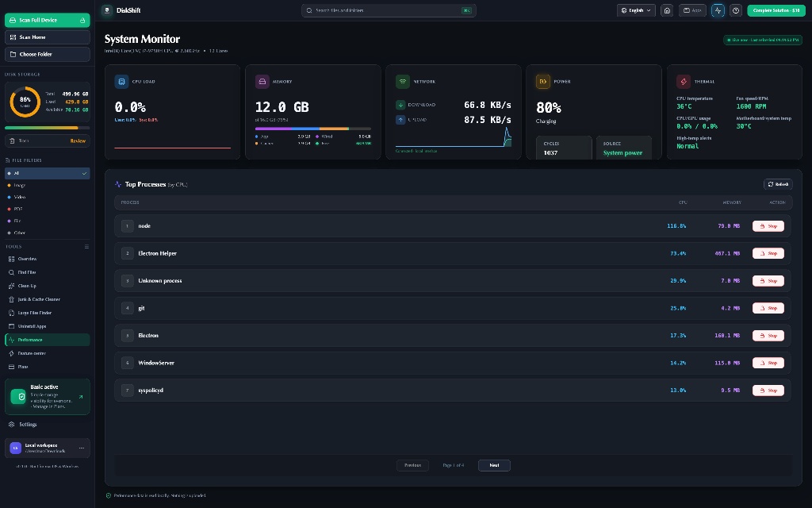Screen dimensions: 812x508
Task: Click the 86% disk usage ring
Action: 25,102
